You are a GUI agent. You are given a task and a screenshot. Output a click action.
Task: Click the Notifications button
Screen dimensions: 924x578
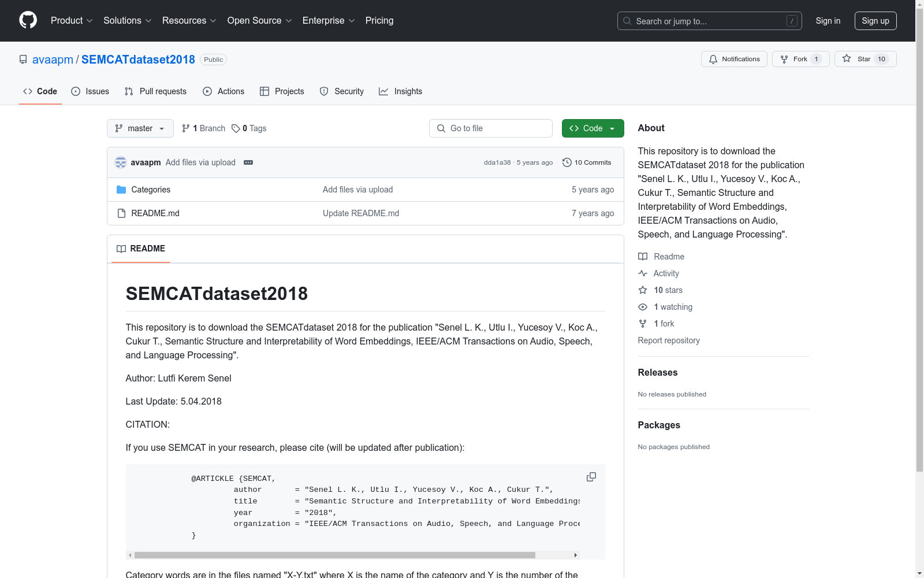tap(734, 59)
